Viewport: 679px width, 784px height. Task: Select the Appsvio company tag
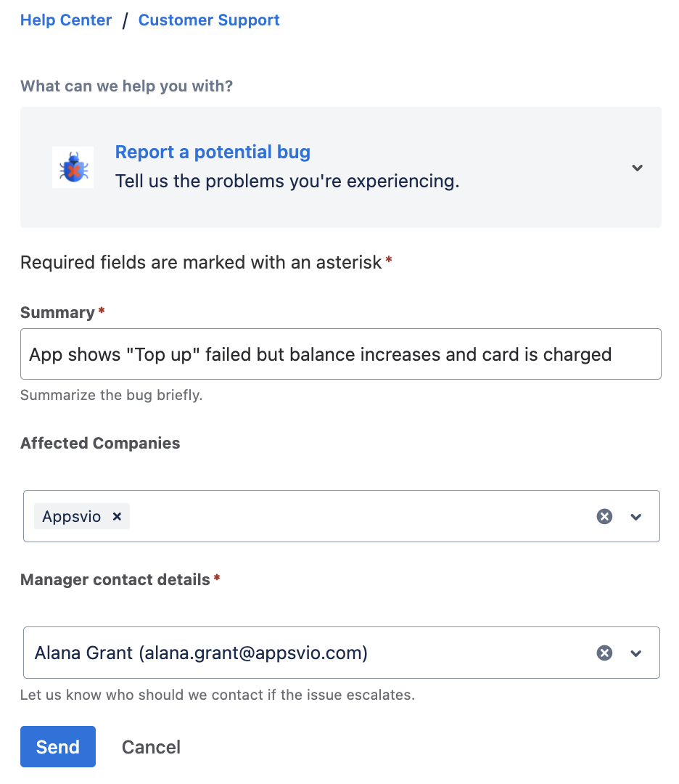[x=71, y=517]
